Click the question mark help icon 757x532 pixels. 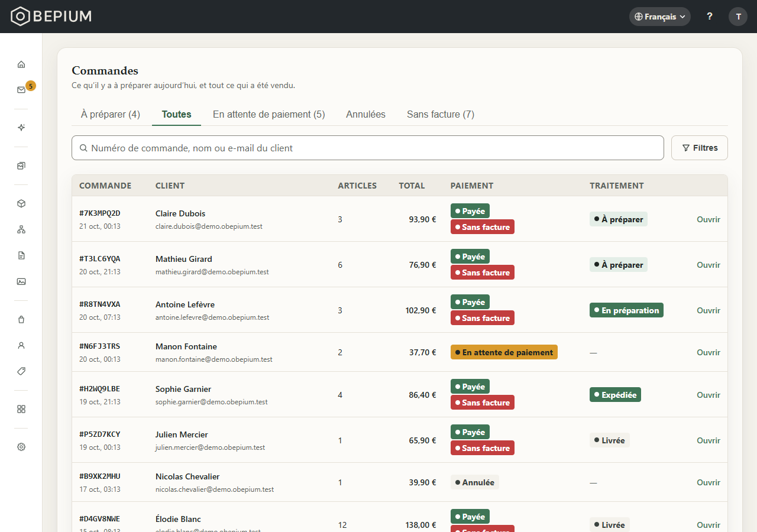click(x=710, y=17)
